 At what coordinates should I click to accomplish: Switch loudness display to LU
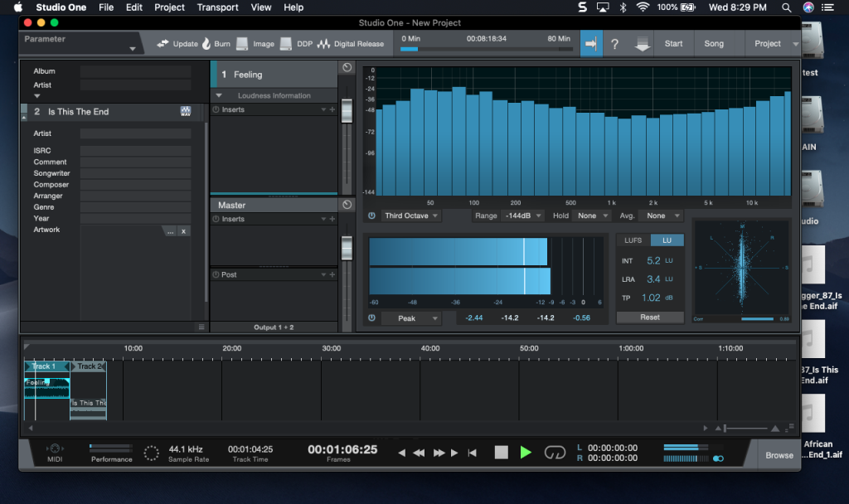click(667, 240)
